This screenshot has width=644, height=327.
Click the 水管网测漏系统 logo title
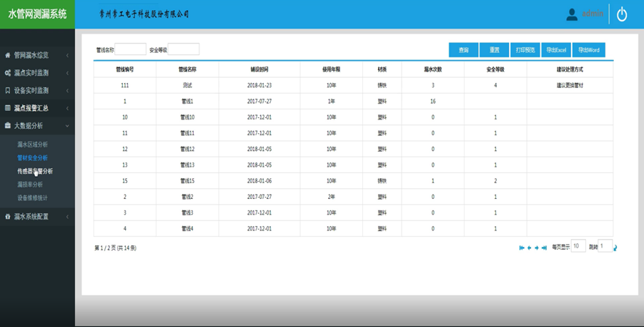[x=37, y=14]
